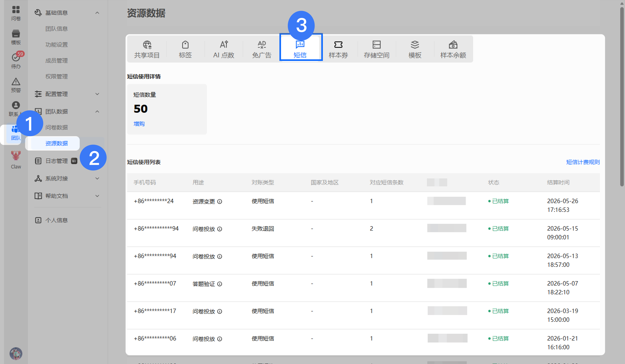Open 日志管理 menu item

coord(56,161)
